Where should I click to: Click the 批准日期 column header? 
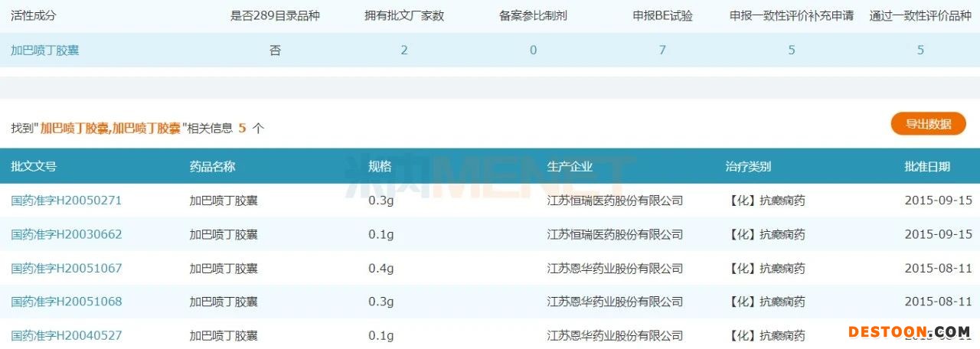[927, 166]
